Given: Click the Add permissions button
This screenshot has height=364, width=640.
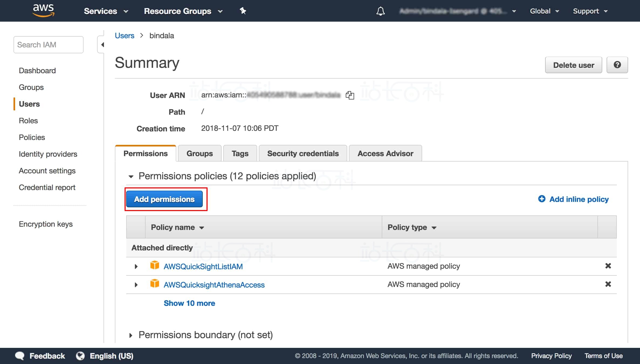Looking at the screenshot, I should click(x=164, y=199).
